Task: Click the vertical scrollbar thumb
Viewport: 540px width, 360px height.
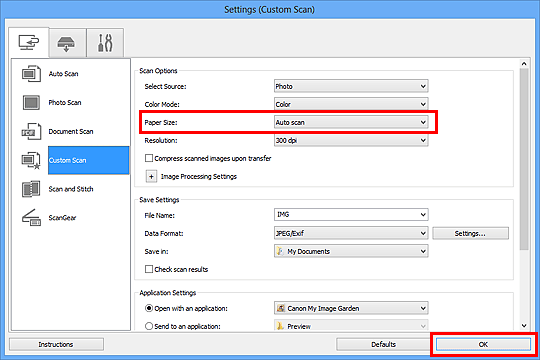Action: (524, 159)
